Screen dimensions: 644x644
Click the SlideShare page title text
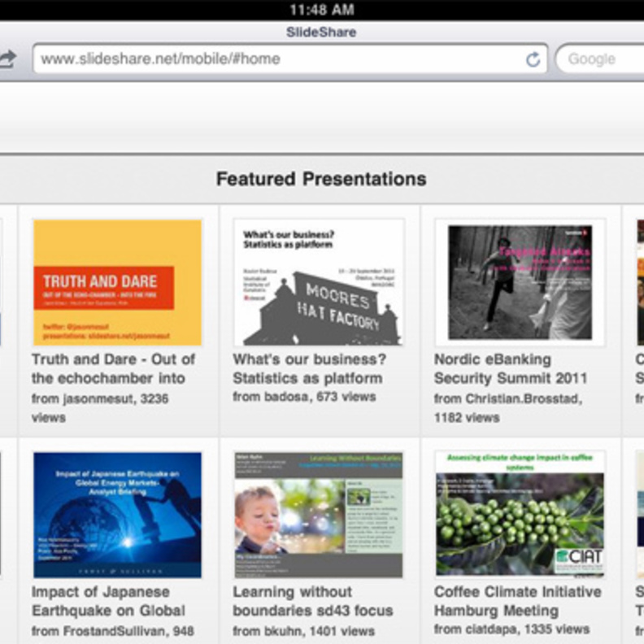[321, 32]
